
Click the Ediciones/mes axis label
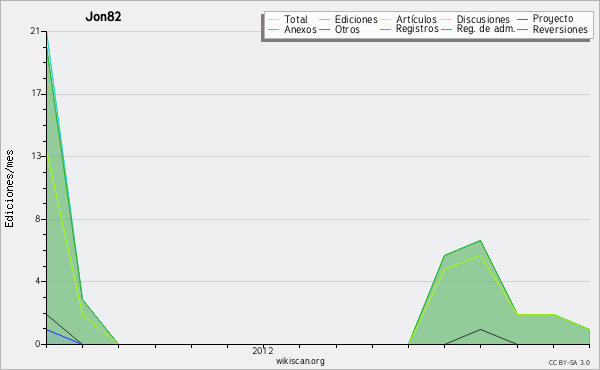pos(9,189)
